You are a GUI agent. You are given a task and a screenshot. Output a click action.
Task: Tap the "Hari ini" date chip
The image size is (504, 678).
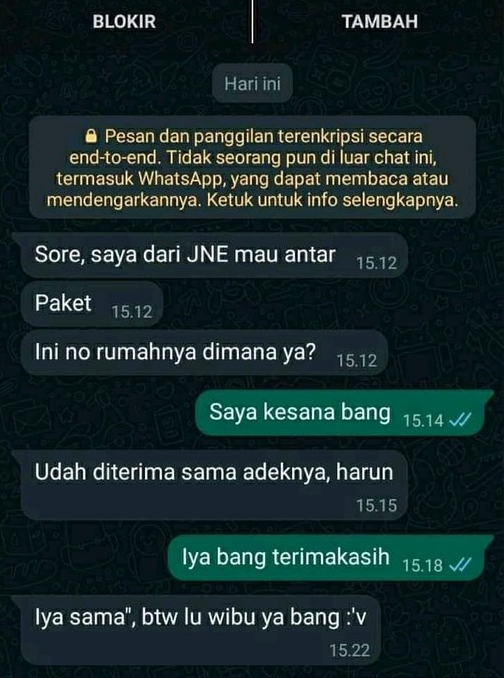point(252,83)
